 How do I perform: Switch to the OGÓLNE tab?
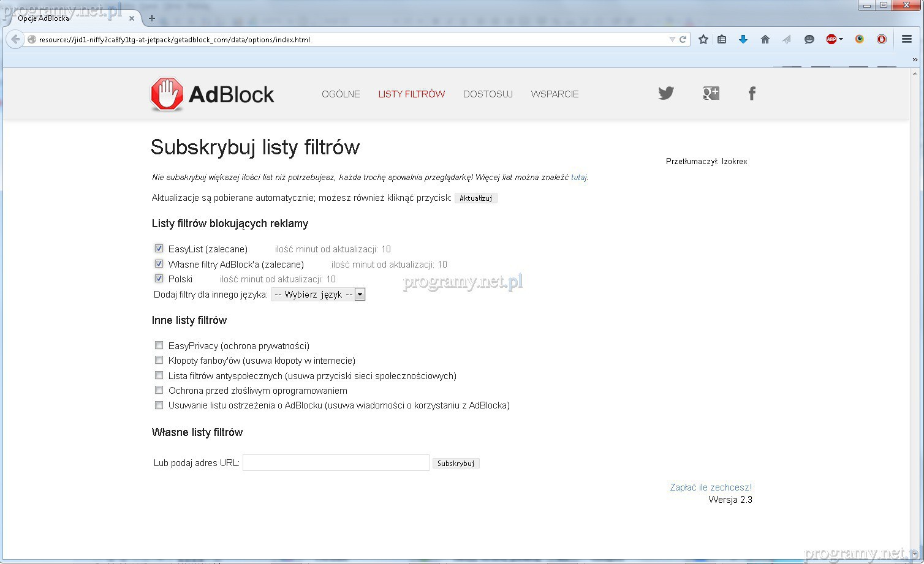(341, 94)
